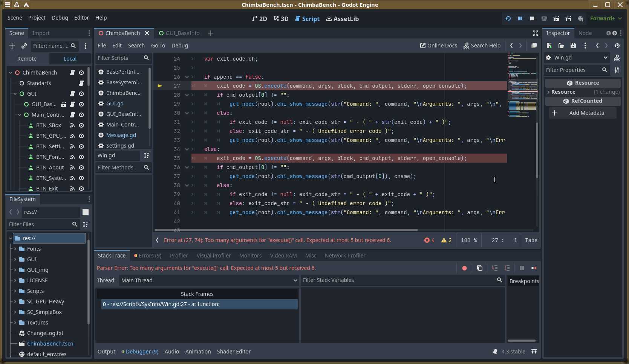Hide the GUI node in scene tree
The height and width of the screenshot is (364, 629).
81,94
